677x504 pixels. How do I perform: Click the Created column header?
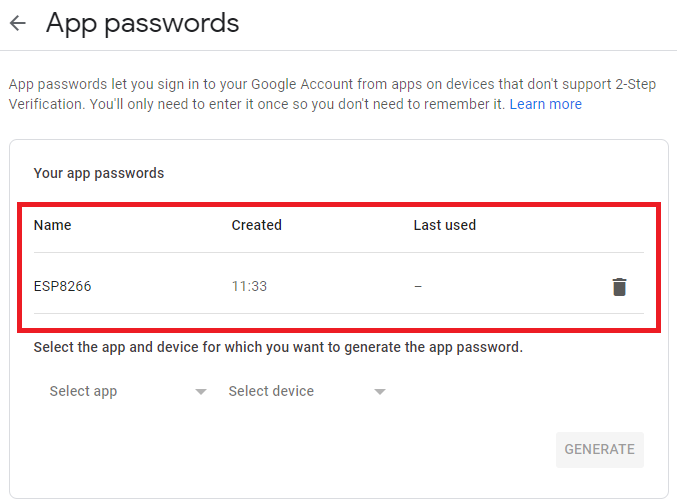click(x=256, y=225)
